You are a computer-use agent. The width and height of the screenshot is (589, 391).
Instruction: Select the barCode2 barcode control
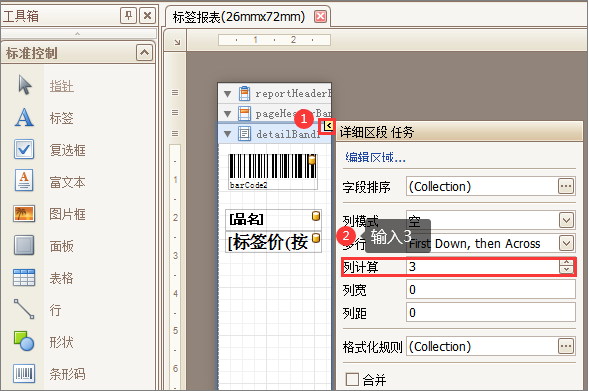(x=273, y=171)
